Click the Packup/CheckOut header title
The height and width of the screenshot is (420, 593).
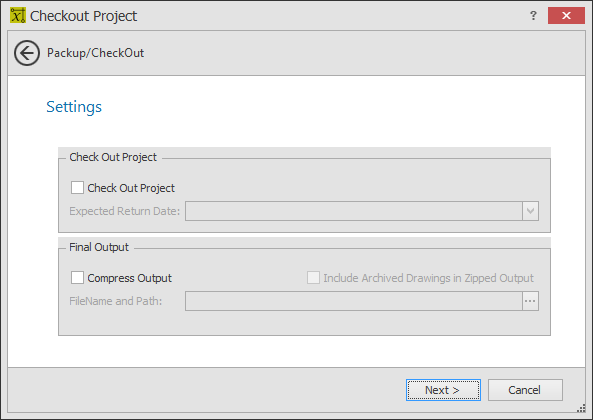[x=95, y=53]
